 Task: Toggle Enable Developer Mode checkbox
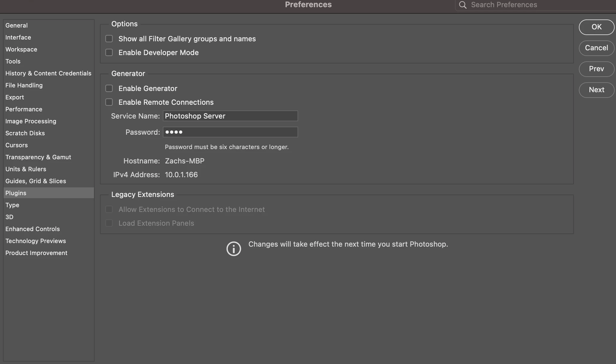pos(109,52)
